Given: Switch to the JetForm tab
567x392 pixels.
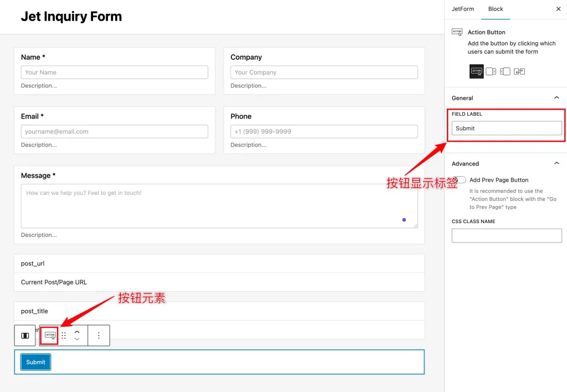Looking at the screenshot, I should coord(462,9).
